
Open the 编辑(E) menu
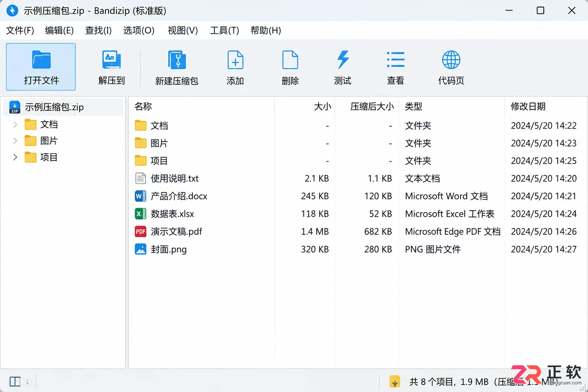point(59,31)
